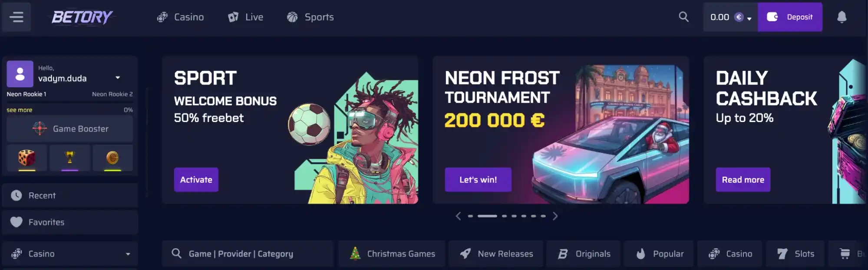Click the red dice icon tile

point(27,158)
